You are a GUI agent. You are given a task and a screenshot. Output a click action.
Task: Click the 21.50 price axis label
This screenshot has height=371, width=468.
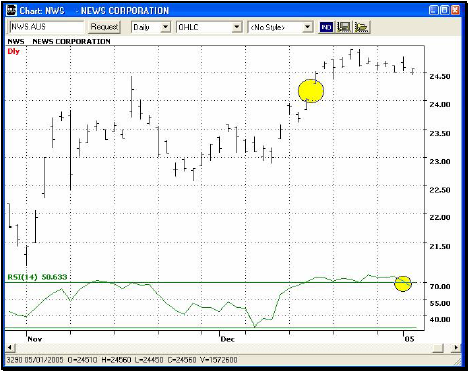click(x=440, y=246)
